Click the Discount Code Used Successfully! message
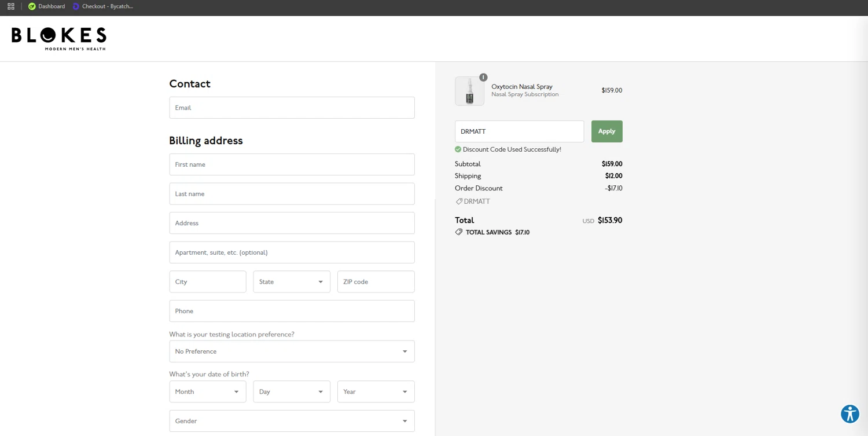This screenshot has width=868, height=436. tap(512, 149)
